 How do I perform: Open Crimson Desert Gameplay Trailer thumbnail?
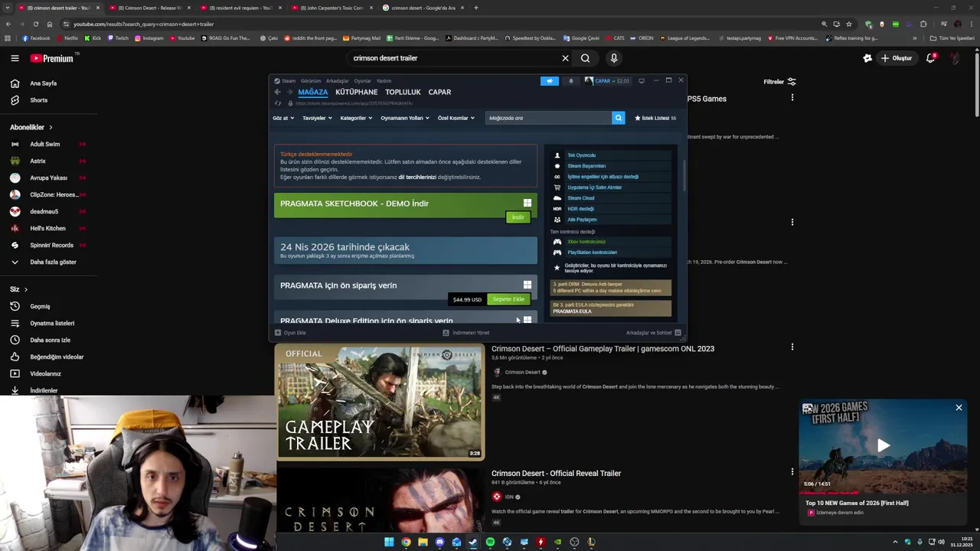point(380,402)
